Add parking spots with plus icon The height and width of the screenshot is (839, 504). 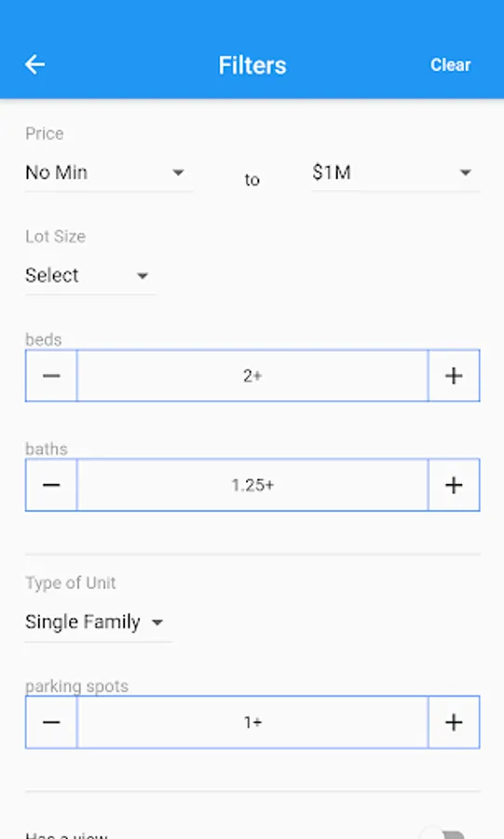pos(454,722)
